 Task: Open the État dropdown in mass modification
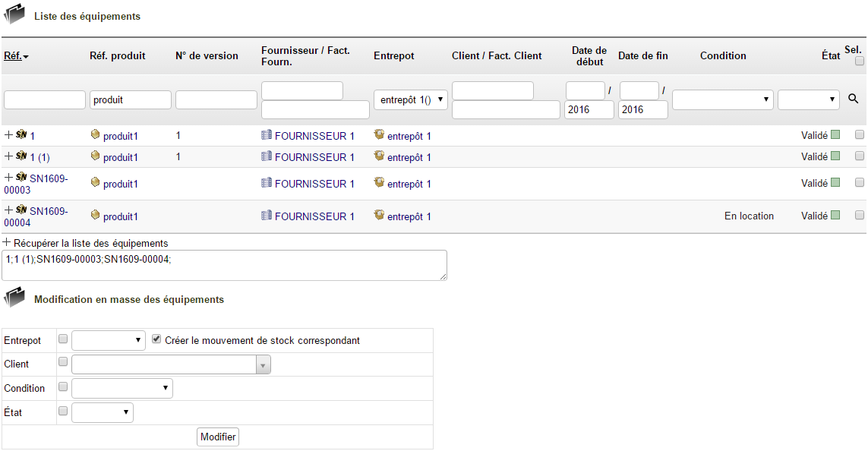tap(103, 412)
